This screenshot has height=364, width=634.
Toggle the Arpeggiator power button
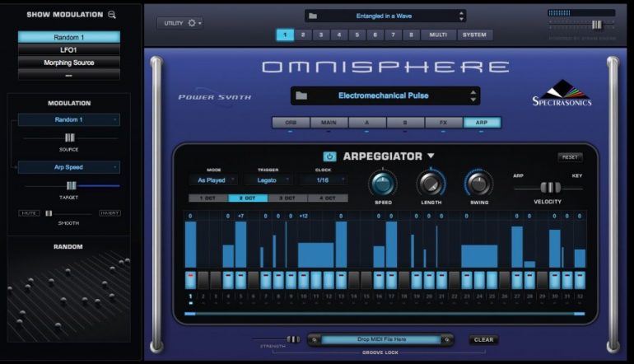(x=329, y=156)
